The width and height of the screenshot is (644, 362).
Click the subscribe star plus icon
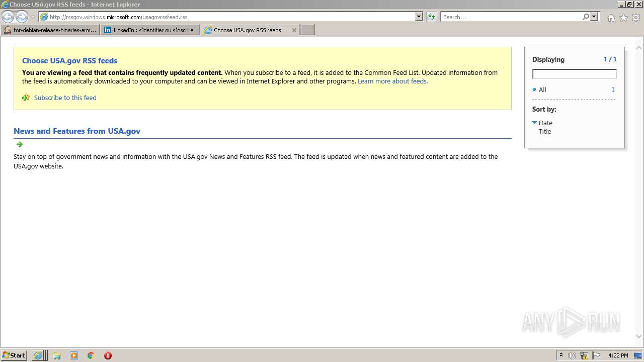pos(26,98)
